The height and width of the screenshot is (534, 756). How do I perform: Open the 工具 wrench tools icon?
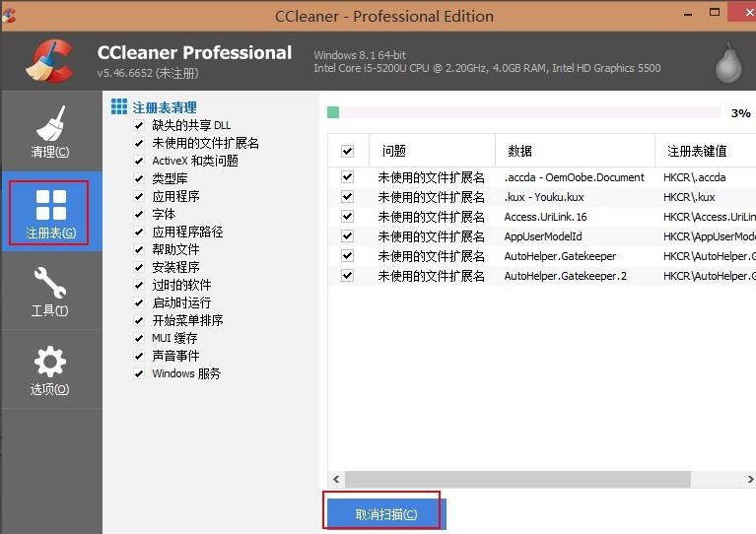pyautogui.click(x=50, y=286)
